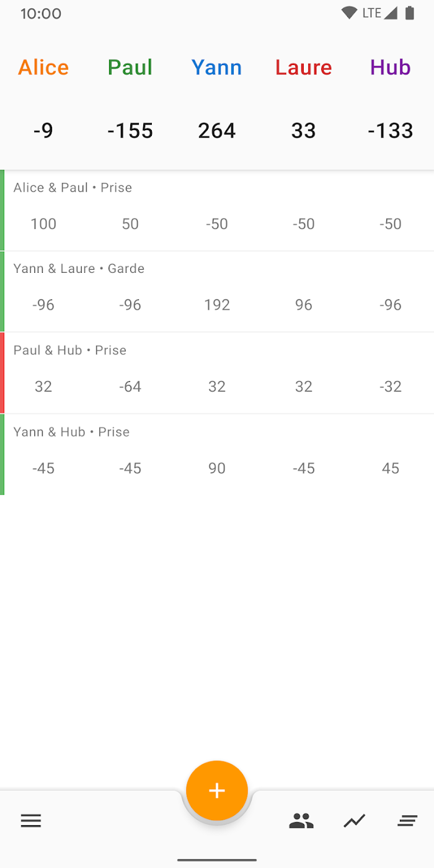Select player name Yann

(217, 67)
